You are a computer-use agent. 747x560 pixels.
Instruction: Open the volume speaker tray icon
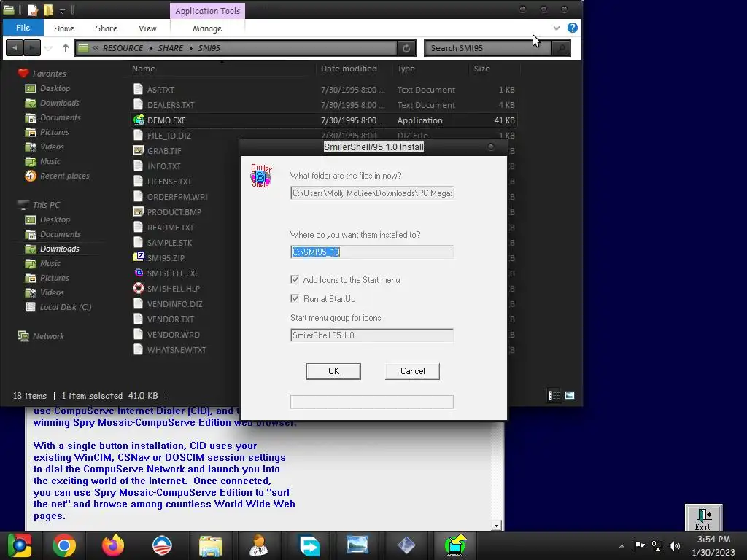675,546
